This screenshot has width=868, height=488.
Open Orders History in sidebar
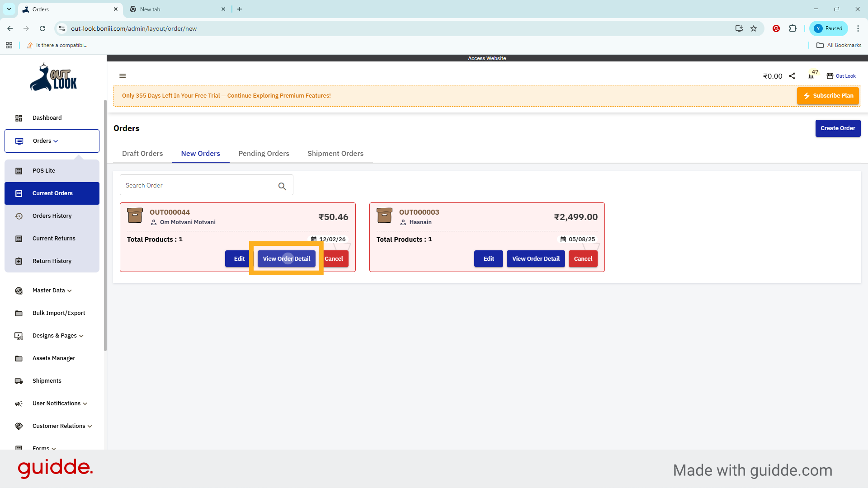point(52,216)
